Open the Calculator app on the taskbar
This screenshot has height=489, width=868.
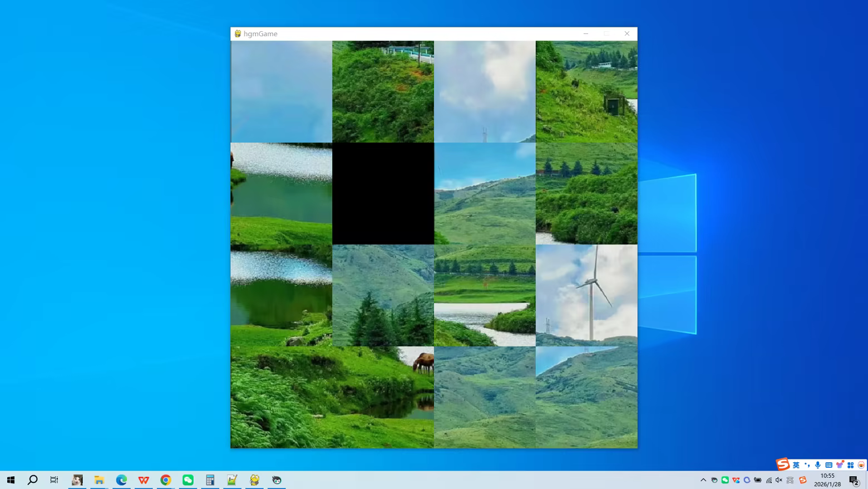click(x=210, y=480)
